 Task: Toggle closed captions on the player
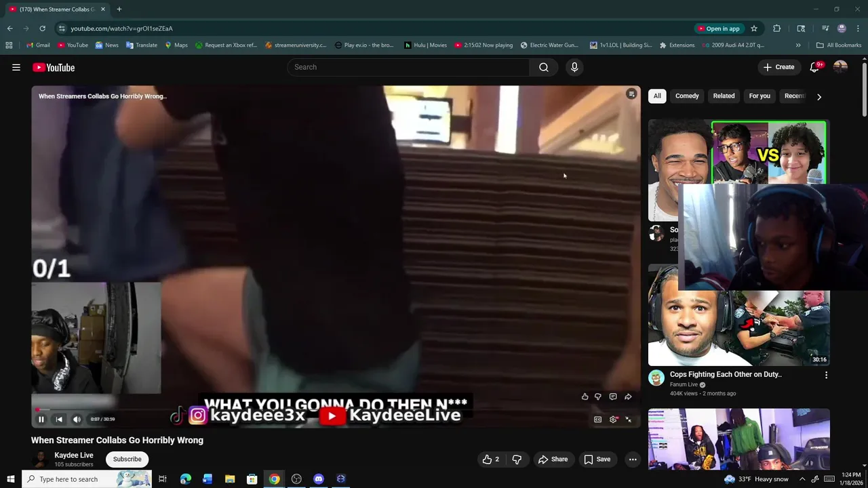click(x=597, y=420)
